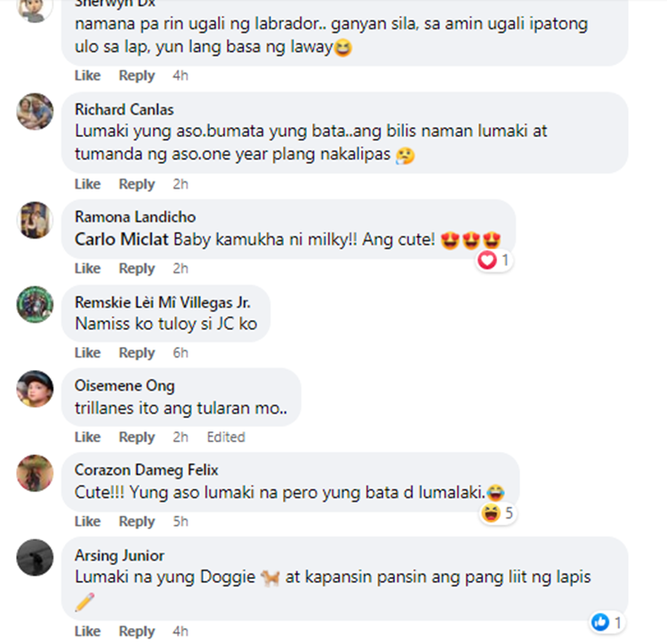Click Corazon Dameg Felix's avatar
Image resolution: width=667 pixels, height=644 pixels.
coord(35,472)
